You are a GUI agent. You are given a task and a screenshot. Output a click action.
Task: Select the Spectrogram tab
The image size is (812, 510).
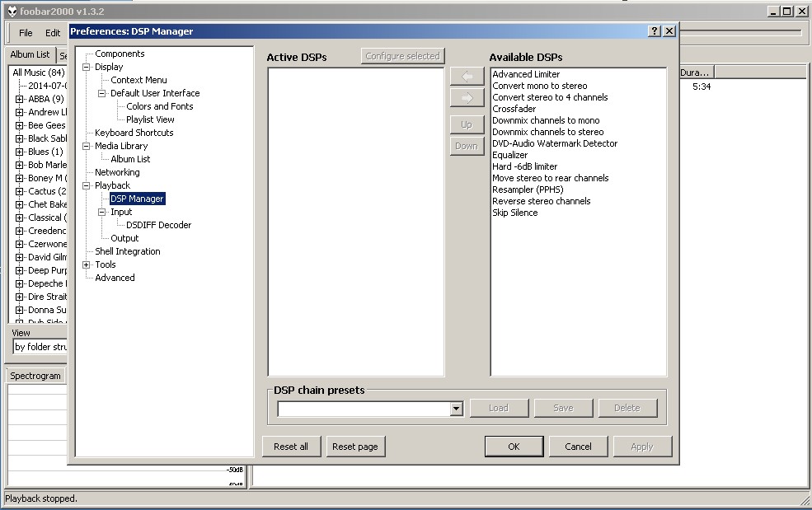point(35,376)
